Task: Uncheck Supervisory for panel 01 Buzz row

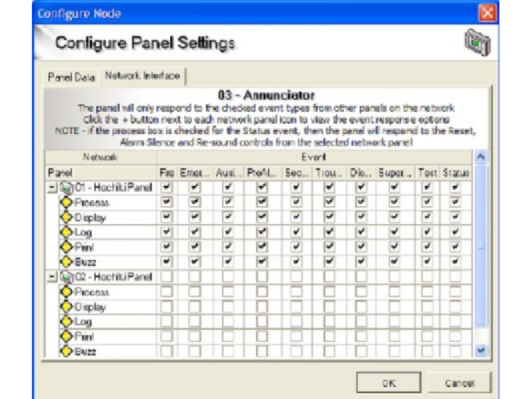Action: (x=394, y=262)
